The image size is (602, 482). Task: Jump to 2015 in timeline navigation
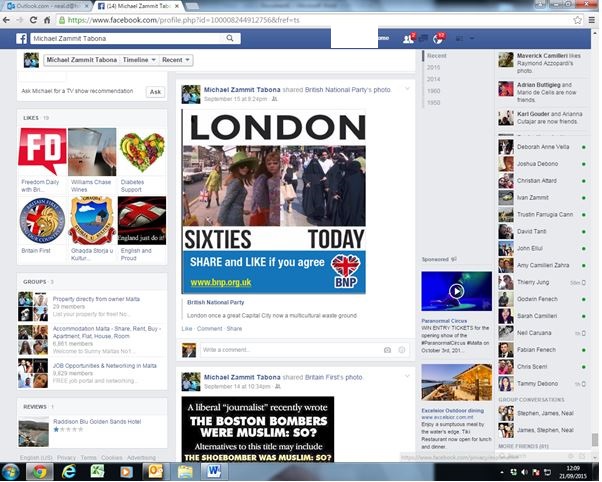[433, 67]
